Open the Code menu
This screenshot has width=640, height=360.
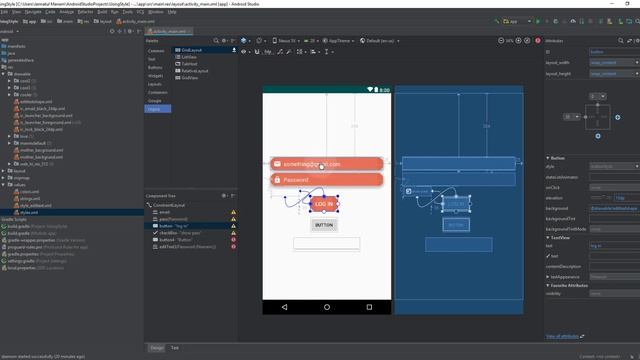click(x=50, y=12)
